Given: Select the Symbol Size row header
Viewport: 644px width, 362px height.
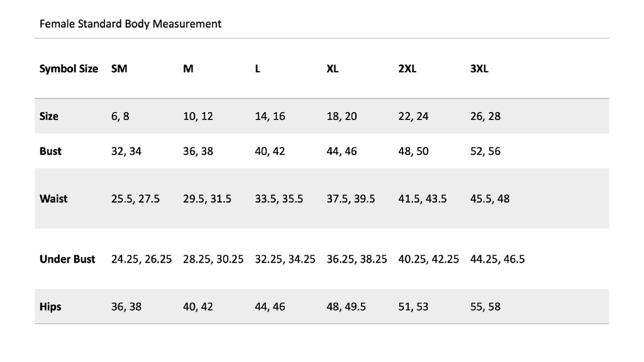Looking at the screenshot, I should pos(69,69).
